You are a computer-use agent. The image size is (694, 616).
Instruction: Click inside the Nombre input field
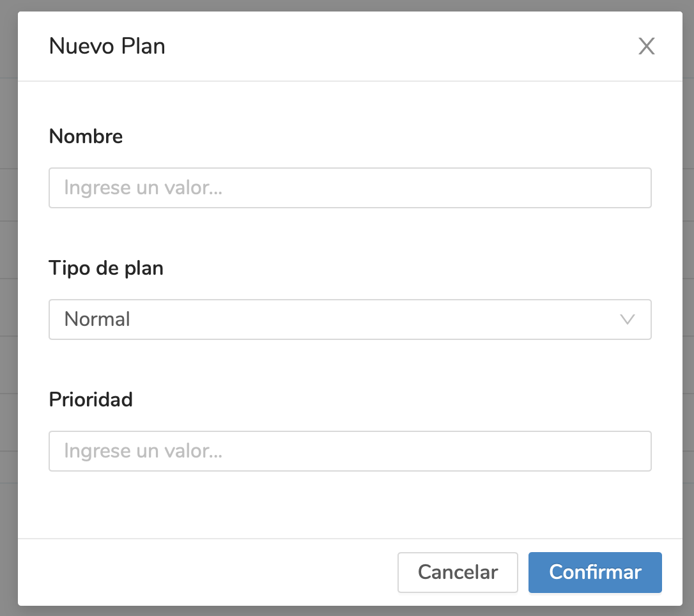point(350,188)
